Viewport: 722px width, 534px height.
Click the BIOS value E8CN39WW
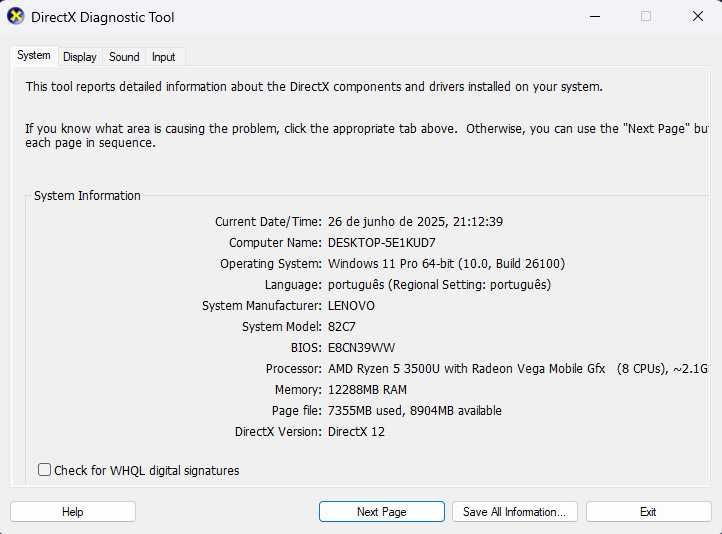pos(361,348)
